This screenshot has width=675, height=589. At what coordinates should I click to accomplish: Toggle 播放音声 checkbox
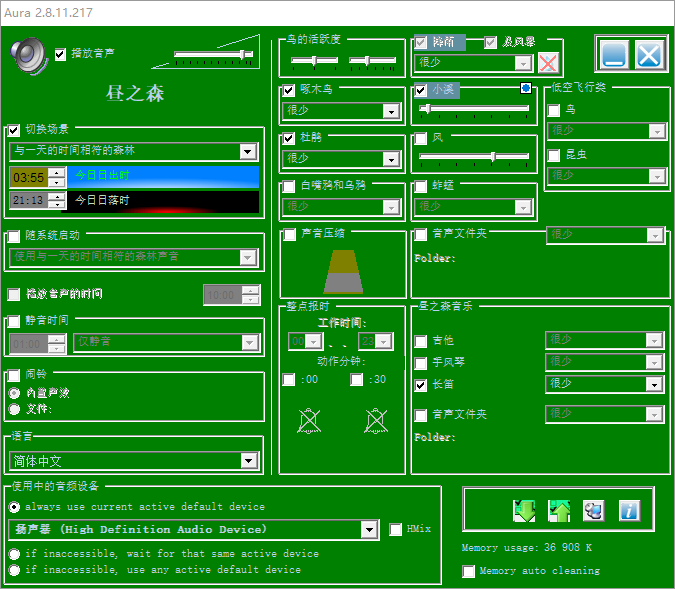[60, 54]
